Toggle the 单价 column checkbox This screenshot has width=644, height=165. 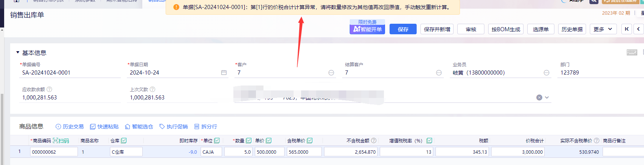point(269,141)
